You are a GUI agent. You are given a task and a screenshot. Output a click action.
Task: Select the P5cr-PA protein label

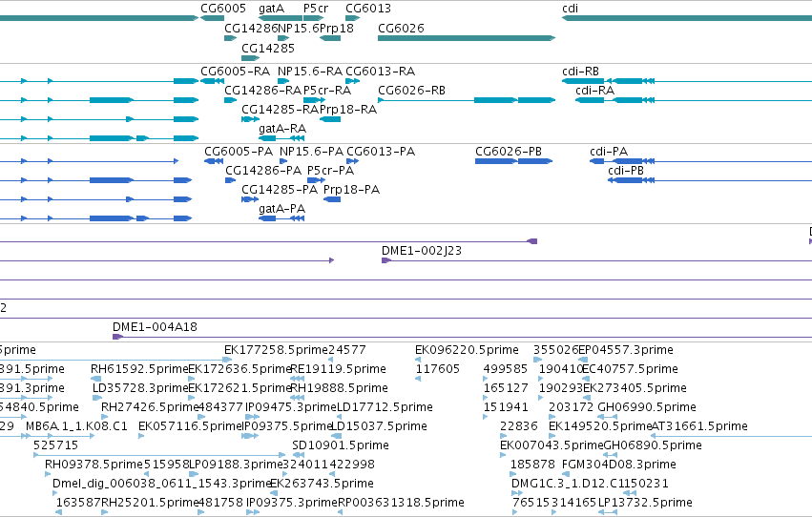point(330,170)
